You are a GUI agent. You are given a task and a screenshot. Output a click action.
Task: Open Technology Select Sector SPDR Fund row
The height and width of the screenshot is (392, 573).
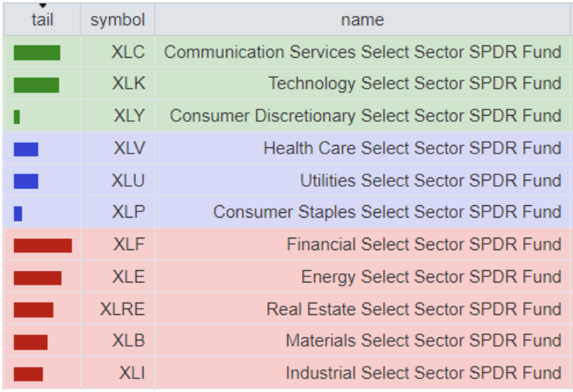pos(415,84)
